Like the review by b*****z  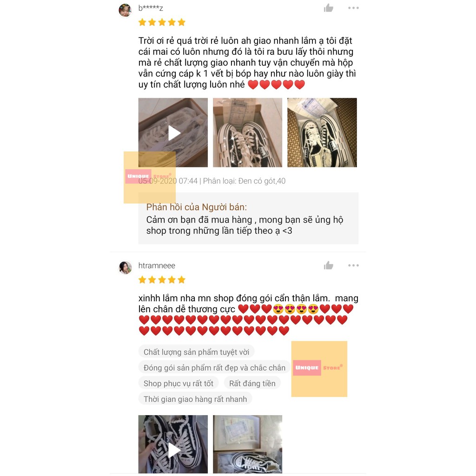point(328,8)
